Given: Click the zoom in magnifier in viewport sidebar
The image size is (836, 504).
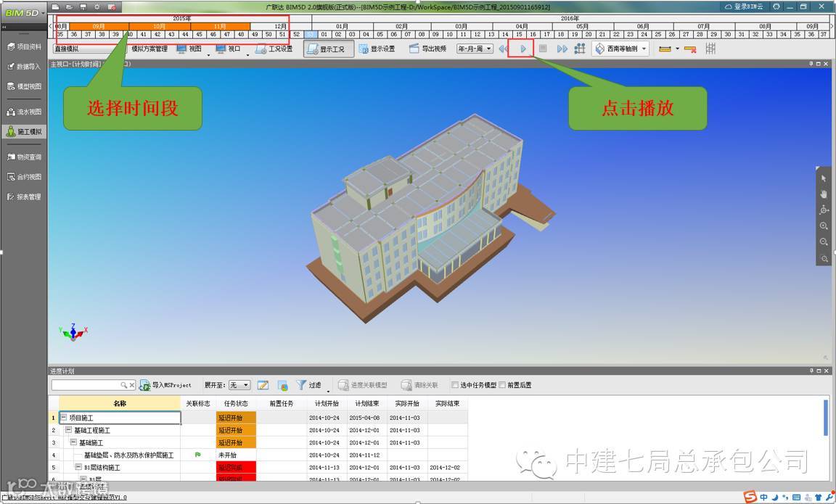Looking at the screenshot, I should pyautogui.click(x=824, y=226).
